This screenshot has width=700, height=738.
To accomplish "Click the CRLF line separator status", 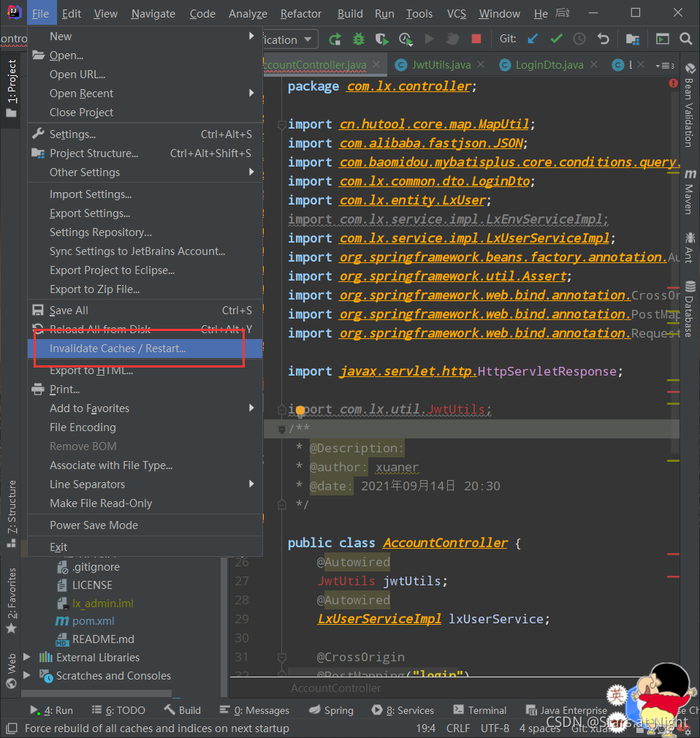I will pyautogui.click(x=458, y=728).
